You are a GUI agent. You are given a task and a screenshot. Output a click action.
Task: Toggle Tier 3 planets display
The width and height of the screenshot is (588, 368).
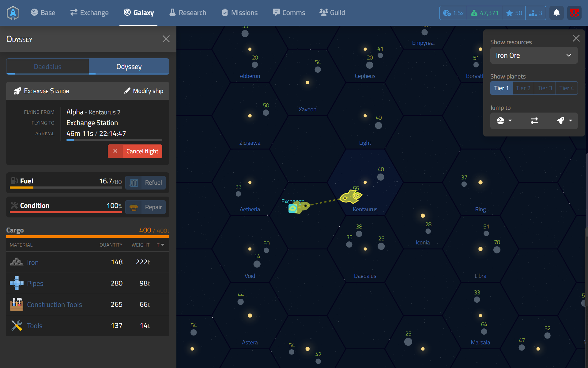pos(545,88)
